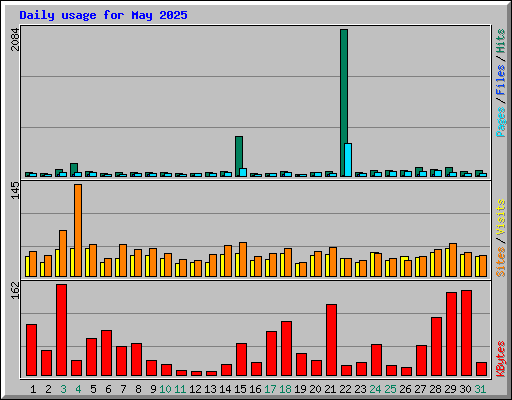Click day label 27 on the x-axis
This screenshot has width=512, height=400.
click(x=420, y=389)
